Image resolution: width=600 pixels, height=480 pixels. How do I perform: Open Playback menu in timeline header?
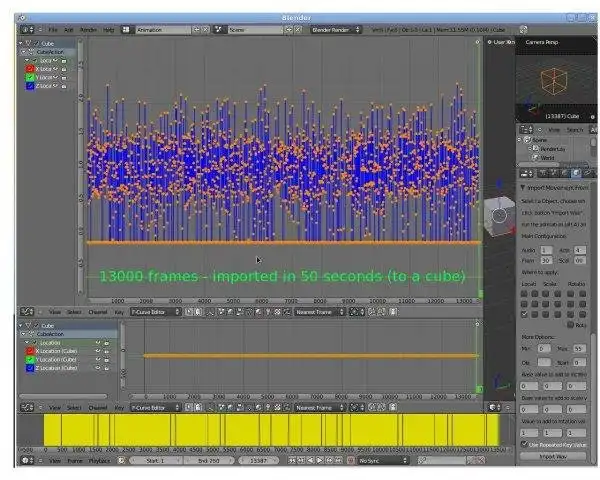coord(99,461)
